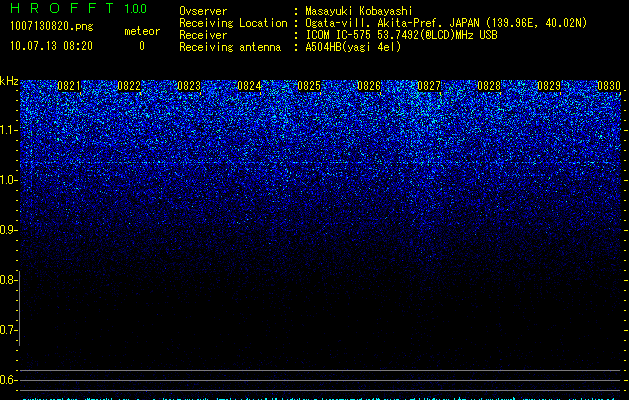Click the HROFFT program title
The image size is (629, 400).
[x=63, y=8]
